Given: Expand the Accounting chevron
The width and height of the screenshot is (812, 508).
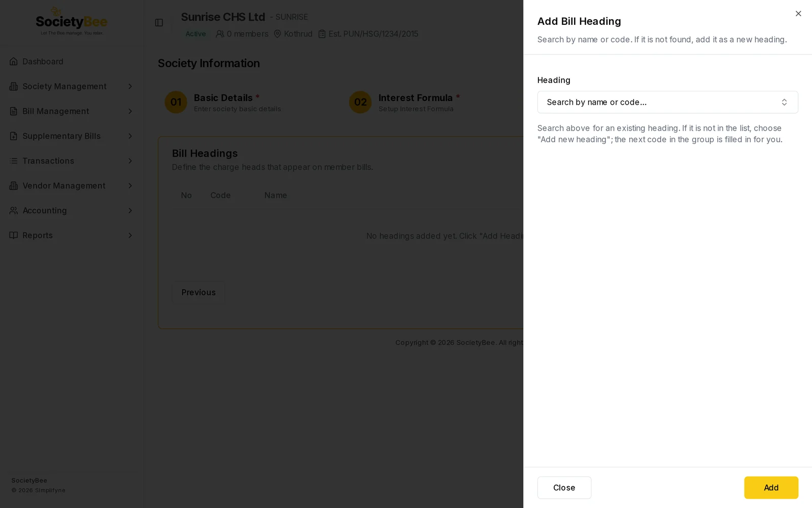Looking at the screenshot, I should 130,211.
